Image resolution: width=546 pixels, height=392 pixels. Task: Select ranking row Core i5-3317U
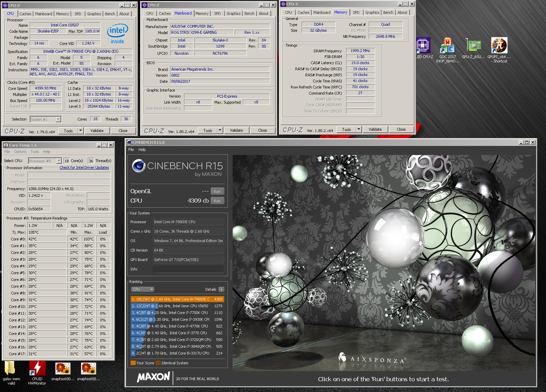(x=177, y=353)
